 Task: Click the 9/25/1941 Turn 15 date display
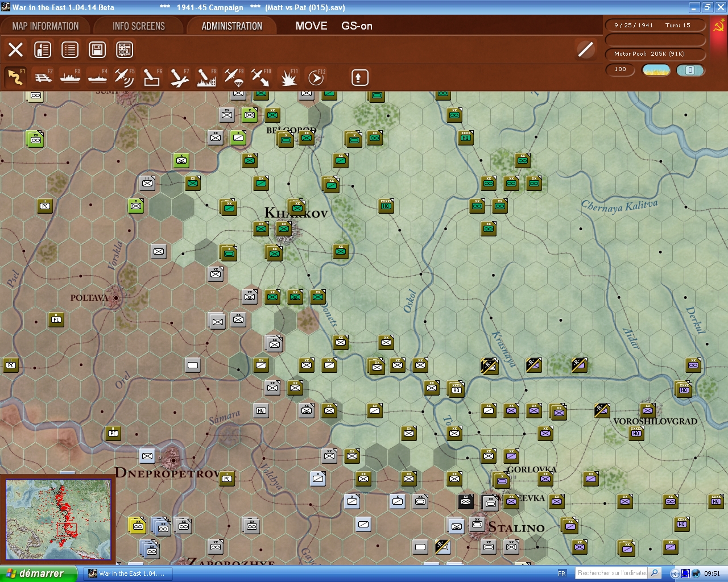click(x=655, y=26)
